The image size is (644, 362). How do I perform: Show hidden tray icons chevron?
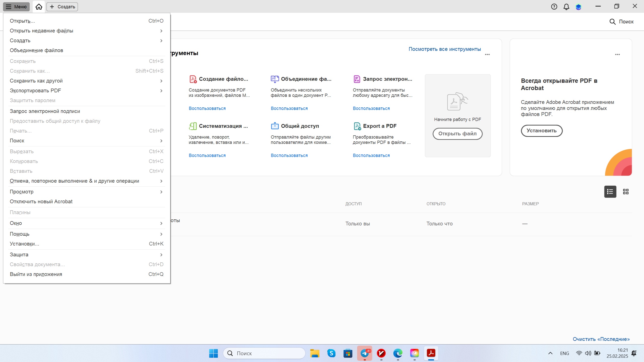tap(550, 353)
